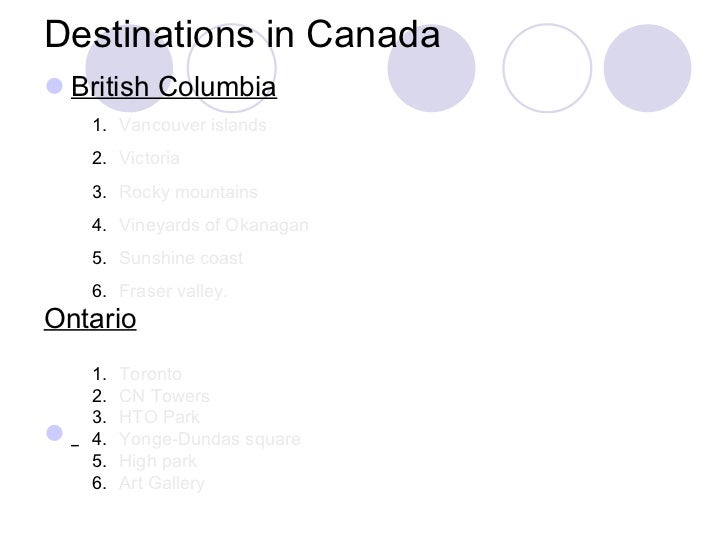
Task: Select the CN Towers list item
Action: click(164, 396)
